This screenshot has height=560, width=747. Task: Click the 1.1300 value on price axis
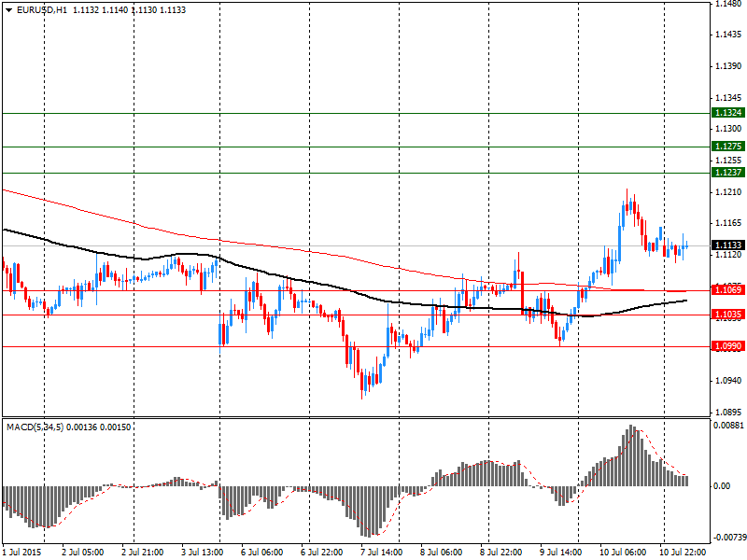click(728, 129)
